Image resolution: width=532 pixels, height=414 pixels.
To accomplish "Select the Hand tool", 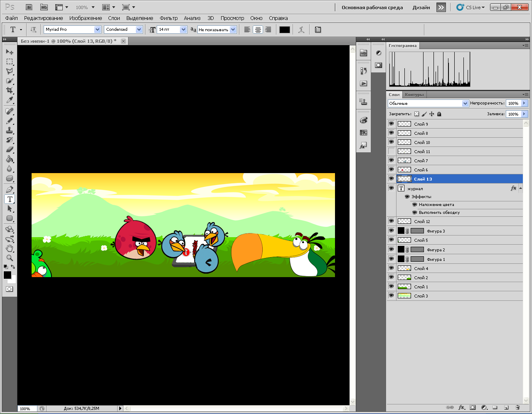I will pos(10,248).
